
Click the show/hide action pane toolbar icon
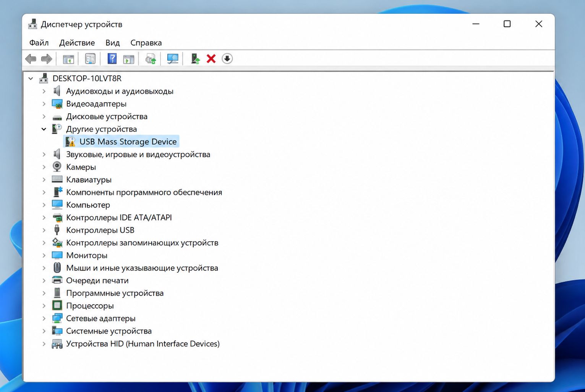tap(129, 59)
